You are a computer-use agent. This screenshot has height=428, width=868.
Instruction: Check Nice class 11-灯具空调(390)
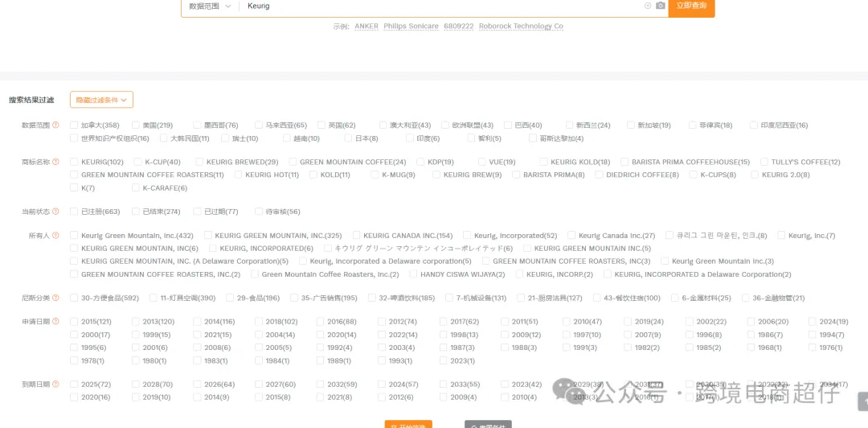(x=154, y=298)
